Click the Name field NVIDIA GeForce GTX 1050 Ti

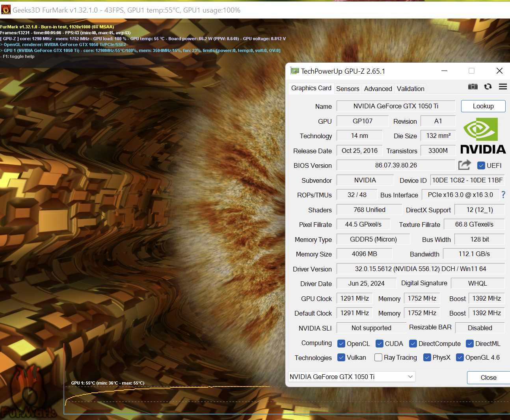pyautogui.click(x=396, y=106)
